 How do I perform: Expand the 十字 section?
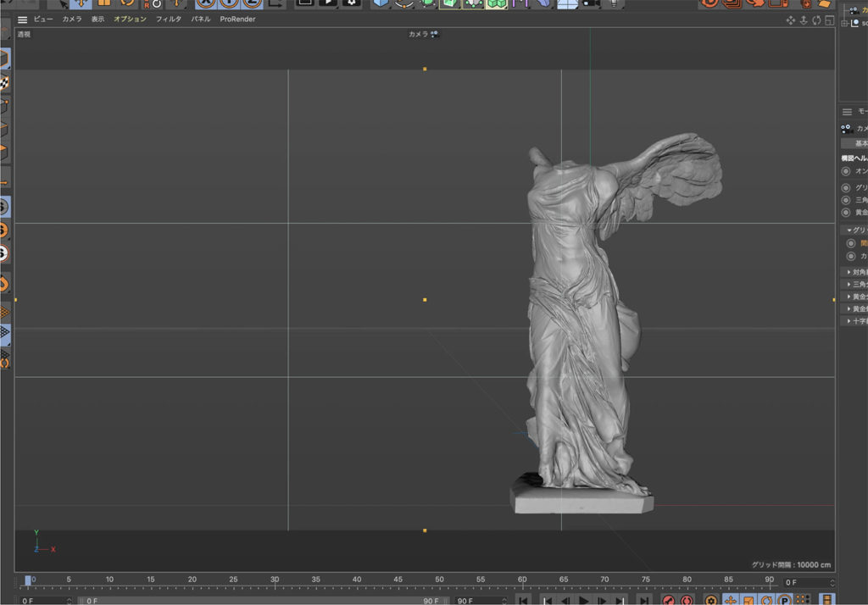[x=849, y=321]
